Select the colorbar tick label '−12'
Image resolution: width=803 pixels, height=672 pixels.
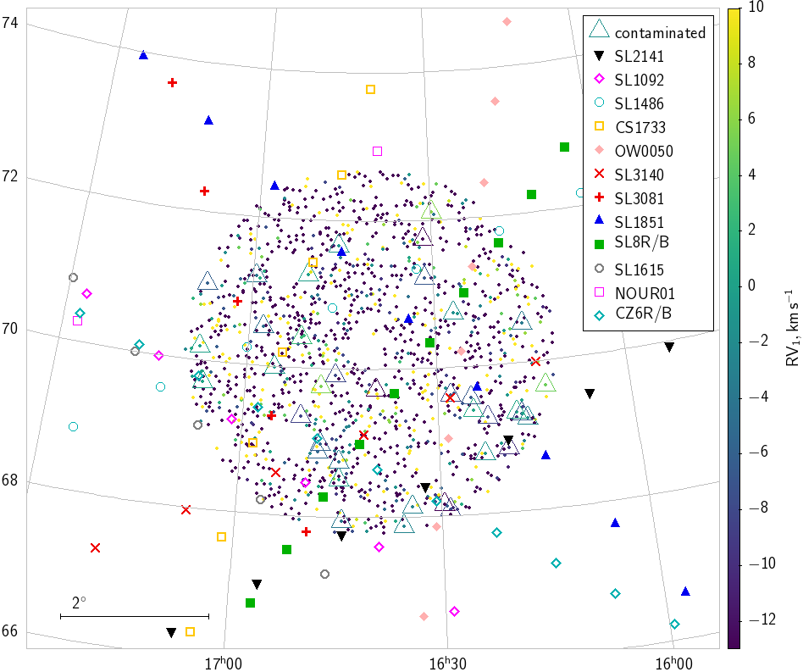(x=762, y=619)
